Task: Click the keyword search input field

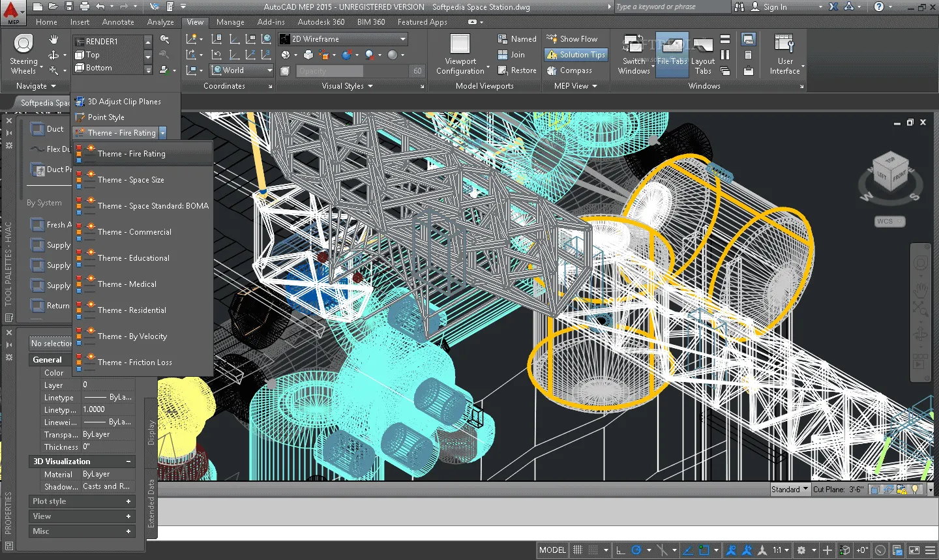Action: click(x=670, y=7)
